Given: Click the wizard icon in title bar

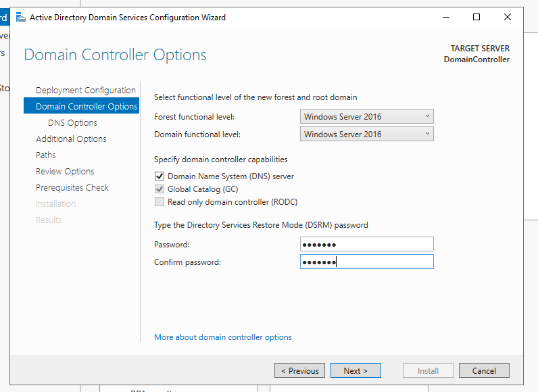Looking at the screenshot, I should click(x=20, y=17).
